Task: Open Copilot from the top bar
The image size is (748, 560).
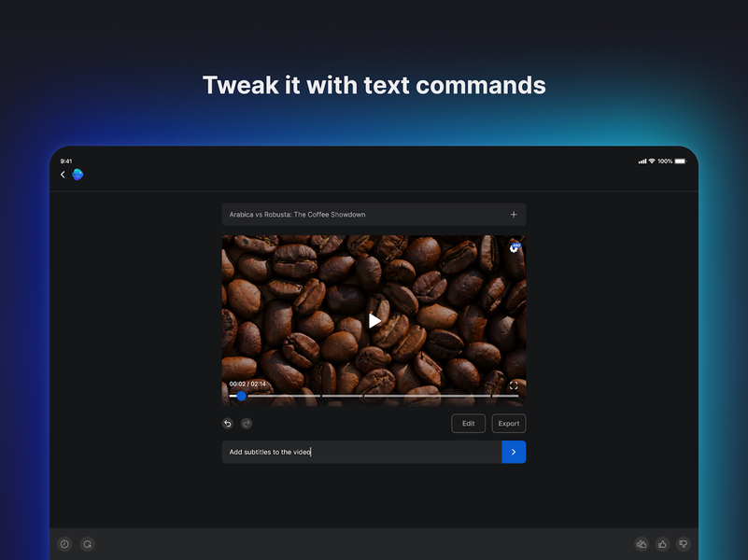Action: 78,175
